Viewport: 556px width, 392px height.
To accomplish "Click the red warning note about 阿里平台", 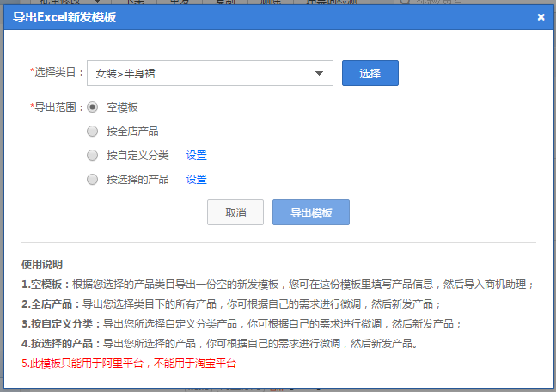I will click(x=129, y=364).
